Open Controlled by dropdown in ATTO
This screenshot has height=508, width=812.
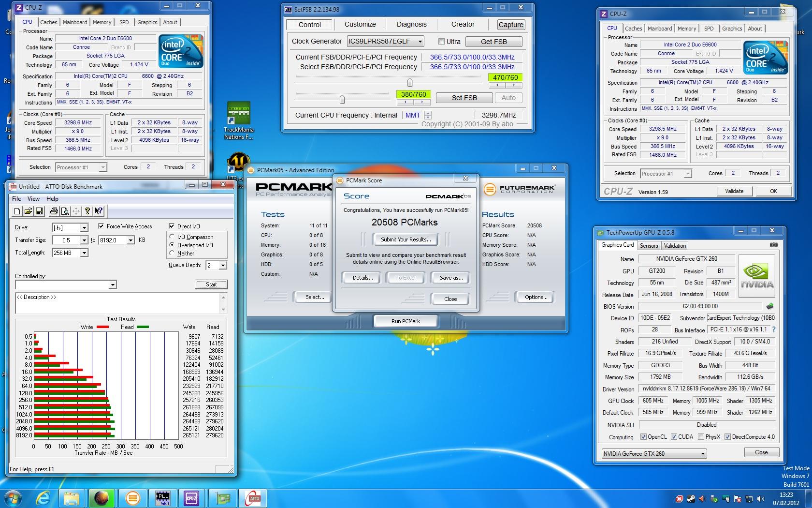click(x=113, y=285)
